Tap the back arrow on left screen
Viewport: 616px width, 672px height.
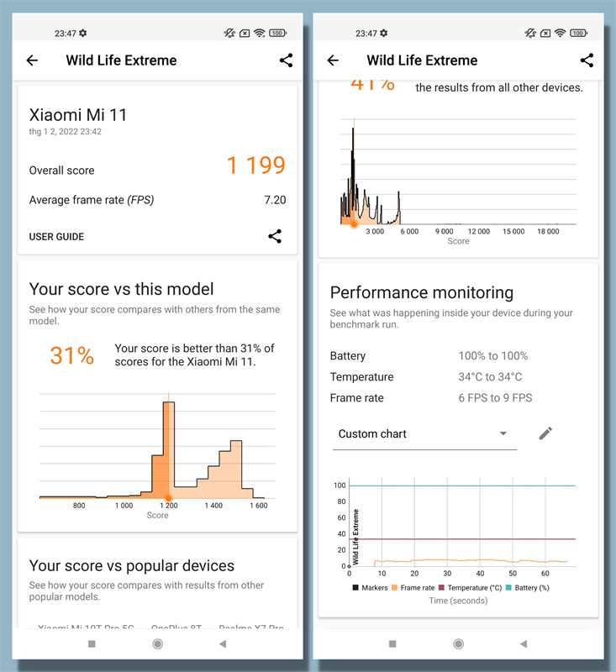[x=32, y=60]
